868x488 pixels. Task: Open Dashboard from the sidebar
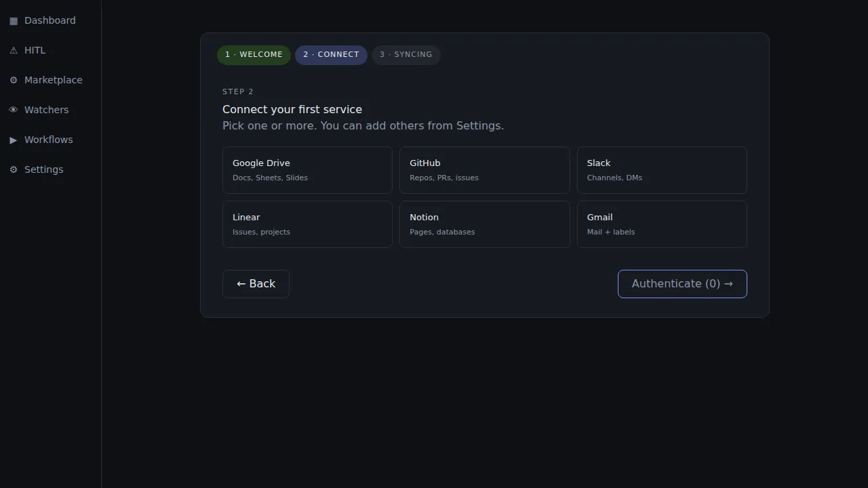coord(50,20)
